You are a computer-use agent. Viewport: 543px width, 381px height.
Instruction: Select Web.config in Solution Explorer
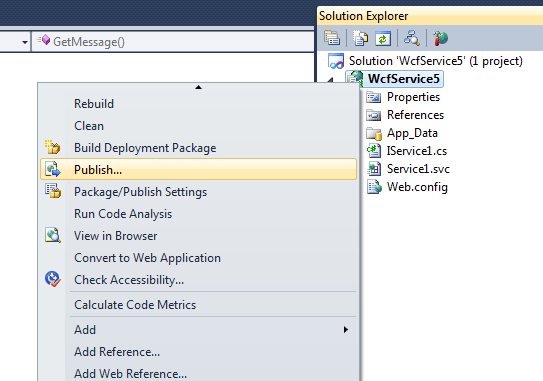click(x=417, y=187)
